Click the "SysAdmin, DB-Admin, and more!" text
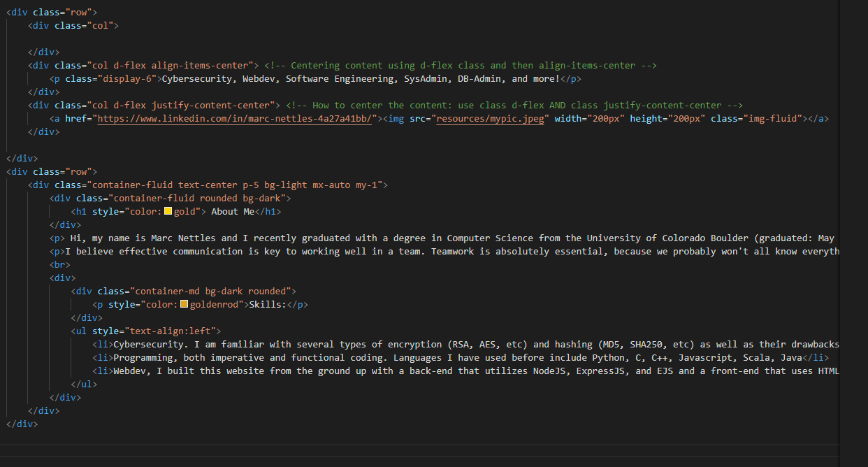Viewport: 868px width, 467px height. [482, 79]
